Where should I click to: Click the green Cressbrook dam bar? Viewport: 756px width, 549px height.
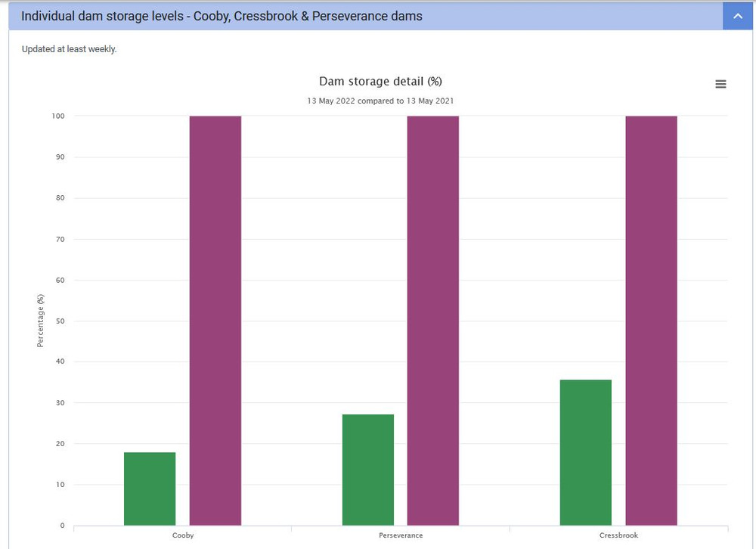click(x=585, y=452)
